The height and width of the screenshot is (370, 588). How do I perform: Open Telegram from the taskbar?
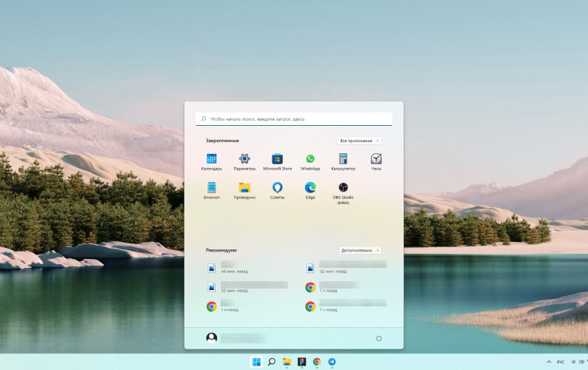(332, 362)
